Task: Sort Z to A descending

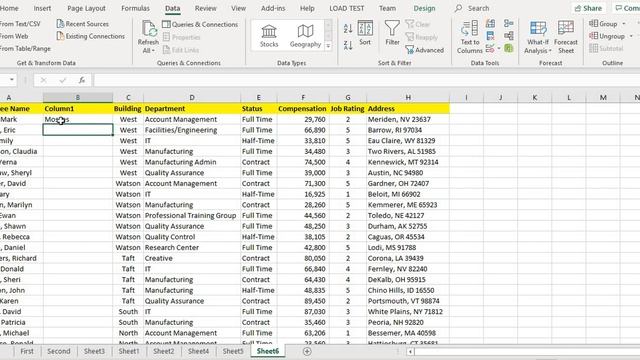Action: [348, 45]
